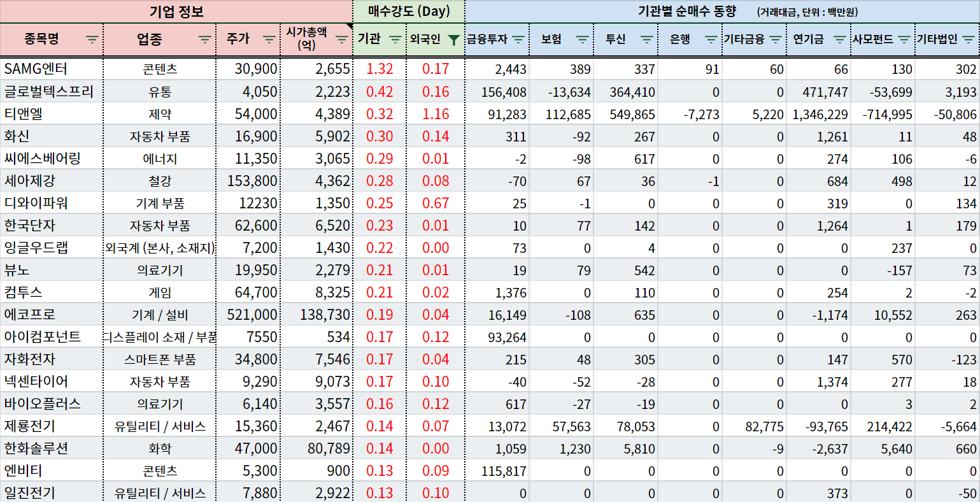This screenshot has height=502, width=980.
Task: Select the 넥센타이어 stock name cell
Action: 51,381
